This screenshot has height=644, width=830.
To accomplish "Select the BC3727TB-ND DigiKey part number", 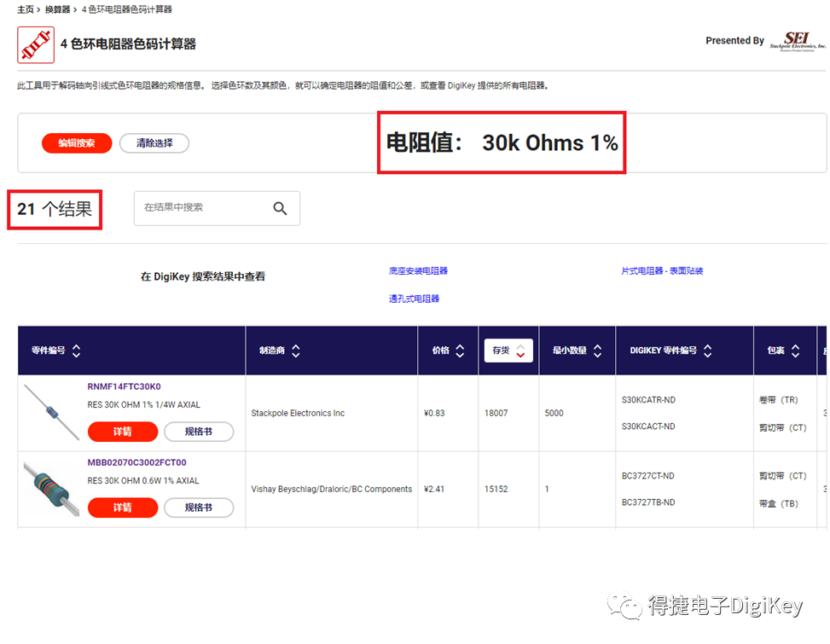I will 648,502.
